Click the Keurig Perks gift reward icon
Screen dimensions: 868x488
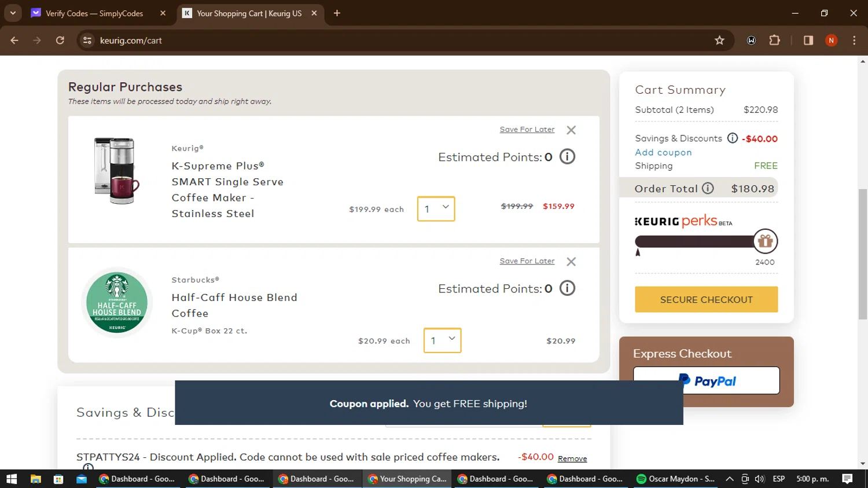click(765, 241)
